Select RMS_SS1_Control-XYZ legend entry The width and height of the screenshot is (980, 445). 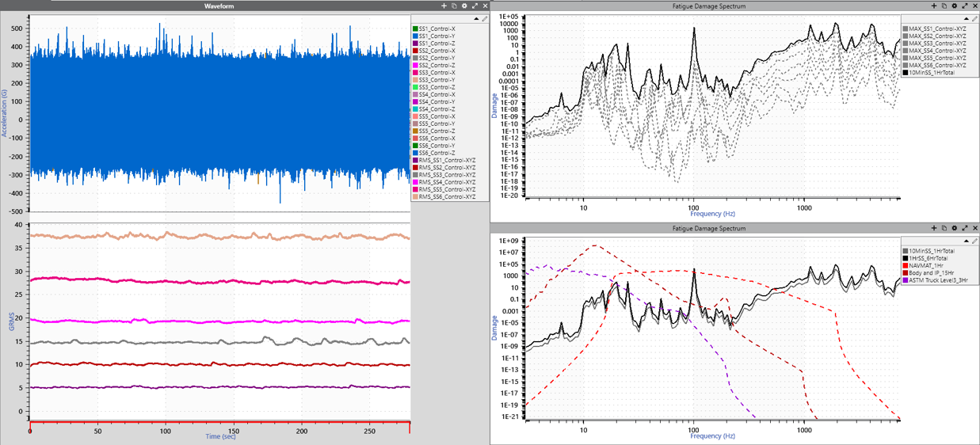click(x=444, y=161)
